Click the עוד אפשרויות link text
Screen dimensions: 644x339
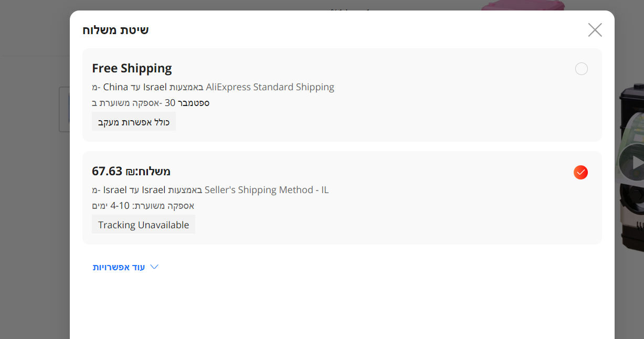click(119, 267)
